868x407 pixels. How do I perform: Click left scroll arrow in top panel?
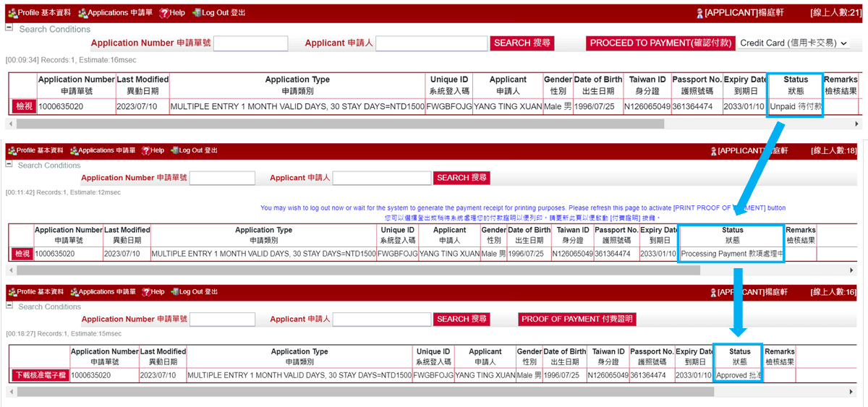(9, 124)
